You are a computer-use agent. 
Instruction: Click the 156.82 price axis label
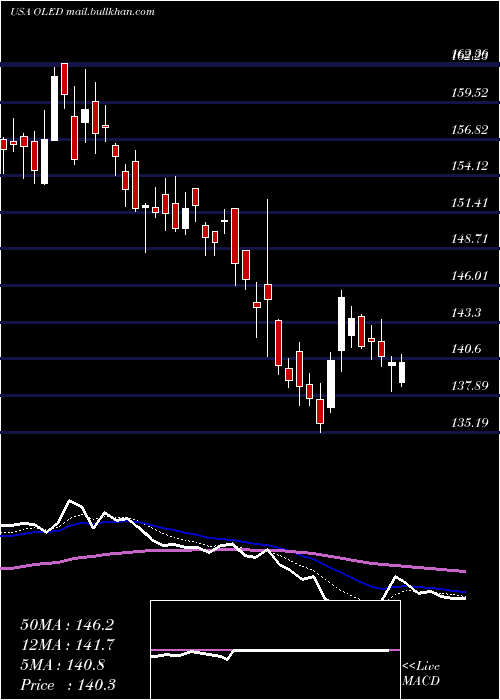coord(469,129)
